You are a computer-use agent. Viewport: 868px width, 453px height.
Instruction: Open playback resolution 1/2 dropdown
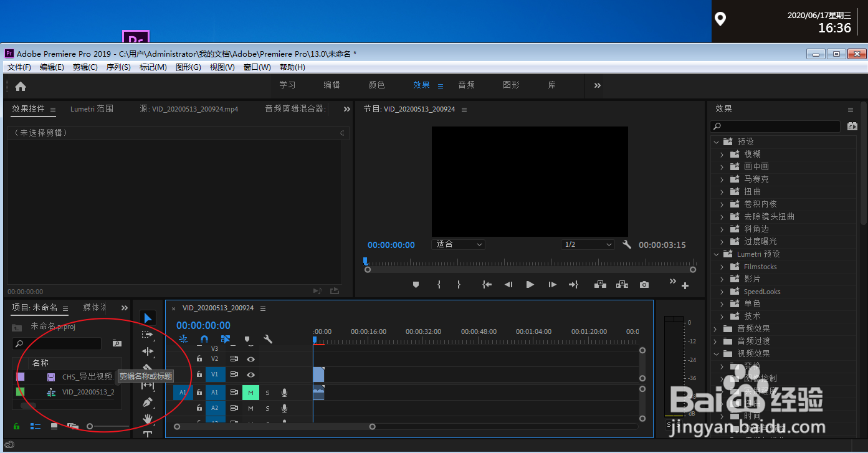[588, 245]
